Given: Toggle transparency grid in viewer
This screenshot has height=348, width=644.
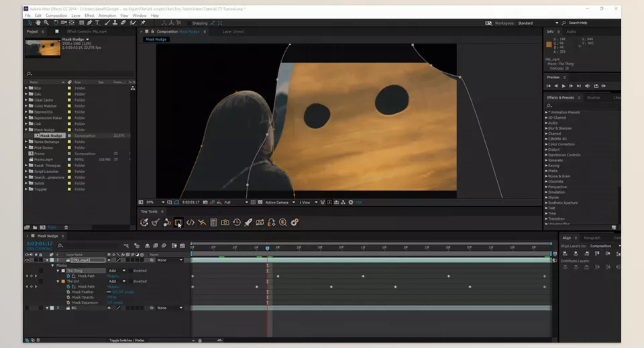Looking at the screenshot, I should point(260,202).
